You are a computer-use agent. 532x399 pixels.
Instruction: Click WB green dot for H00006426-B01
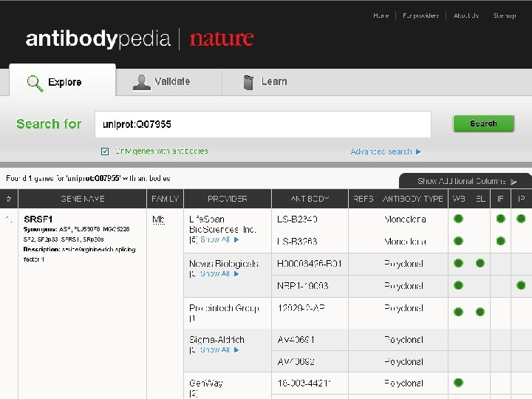(x=458, y=263)
